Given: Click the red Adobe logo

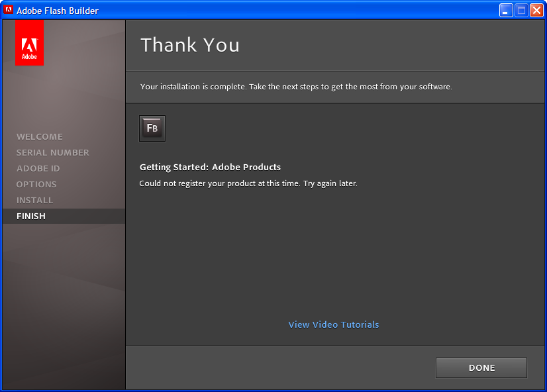Looking at the screenshot, I should (x=29, y=42).
